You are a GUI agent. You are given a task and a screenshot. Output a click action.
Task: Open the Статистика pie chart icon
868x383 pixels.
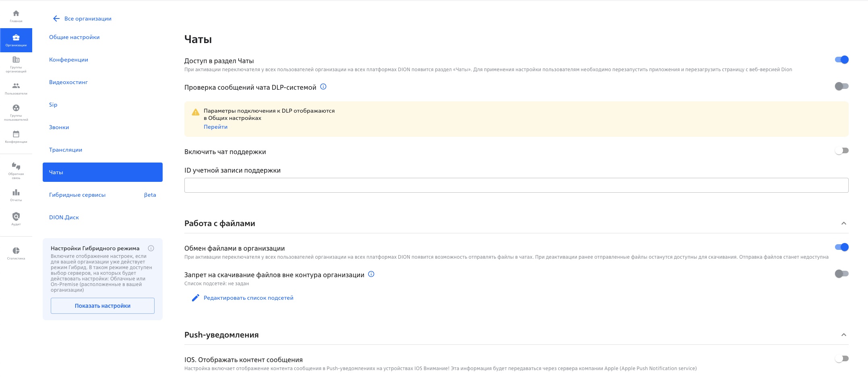click(x=16, y=251)
